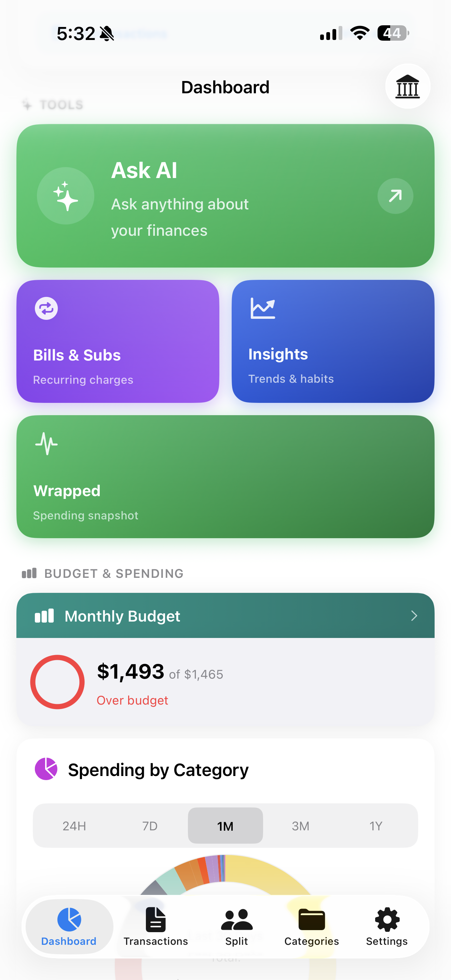451x980 pixels.
Task: Select the 7D time range
Action: 150,826
